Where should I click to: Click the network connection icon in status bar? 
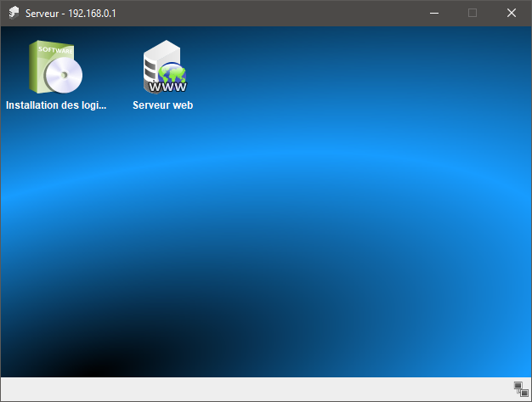tap(521, 389)
